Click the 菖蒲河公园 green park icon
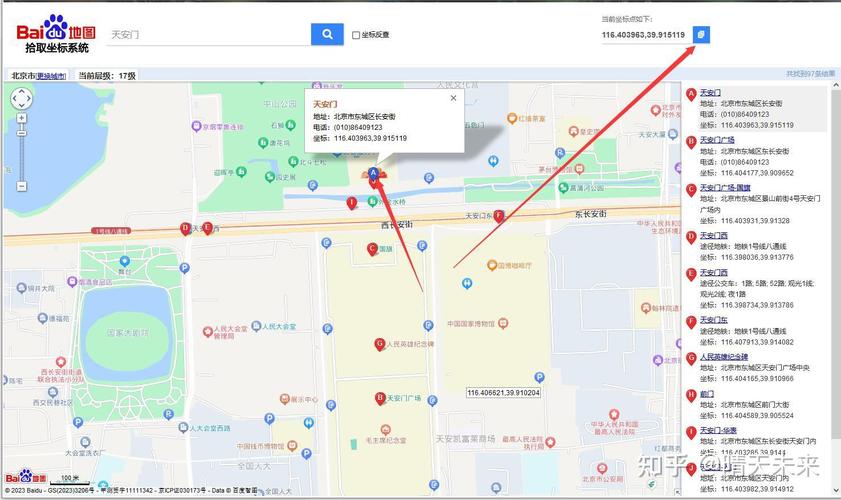This screenshot has height=500, width=841. (563, 188)
